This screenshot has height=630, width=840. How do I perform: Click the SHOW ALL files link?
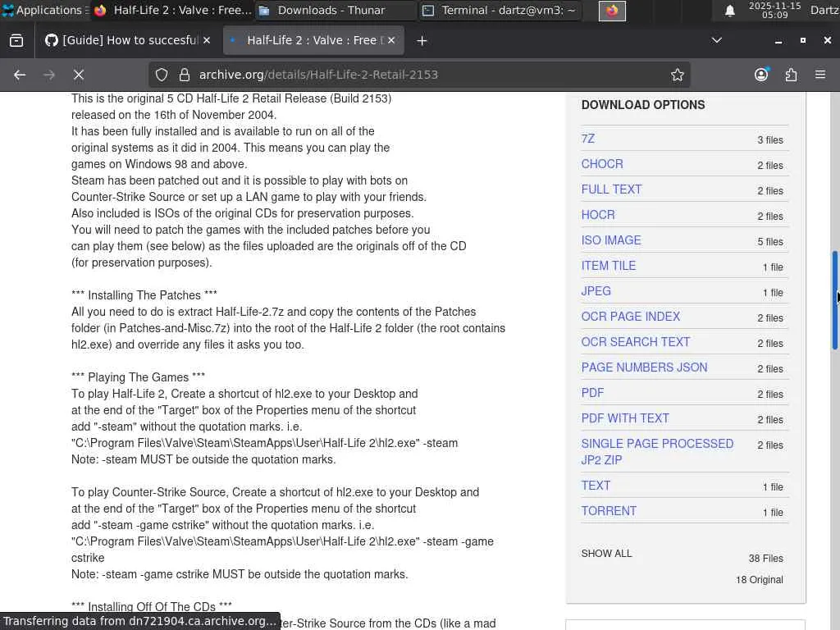click(606, 554)
